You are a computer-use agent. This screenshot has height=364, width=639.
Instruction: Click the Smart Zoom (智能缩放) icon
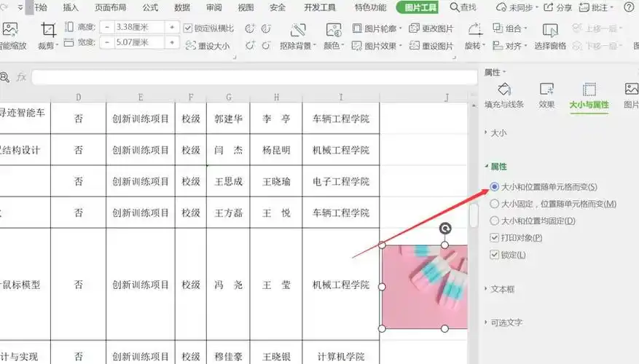pyautogui.click(x=9, y=30)
